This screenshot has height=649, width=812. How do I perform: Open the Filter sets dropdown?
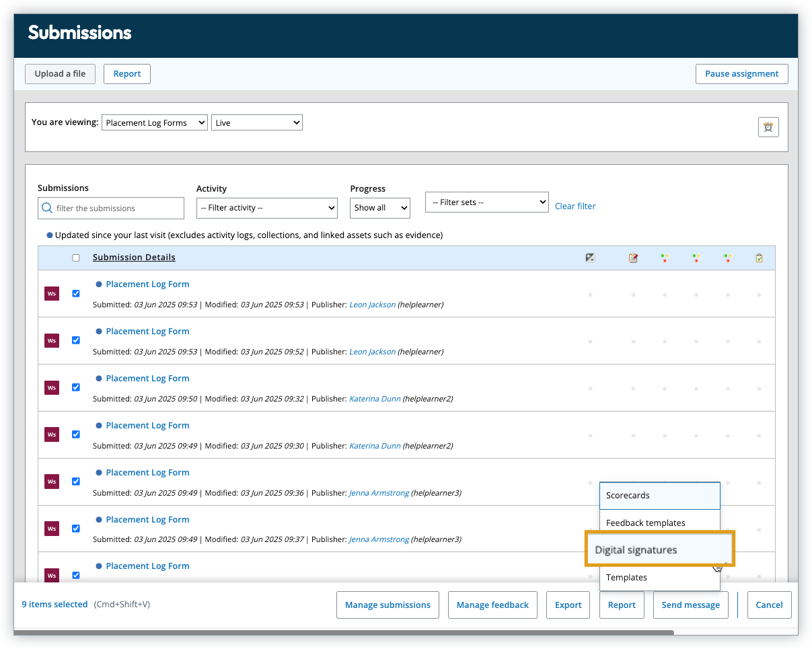point(486,202)
